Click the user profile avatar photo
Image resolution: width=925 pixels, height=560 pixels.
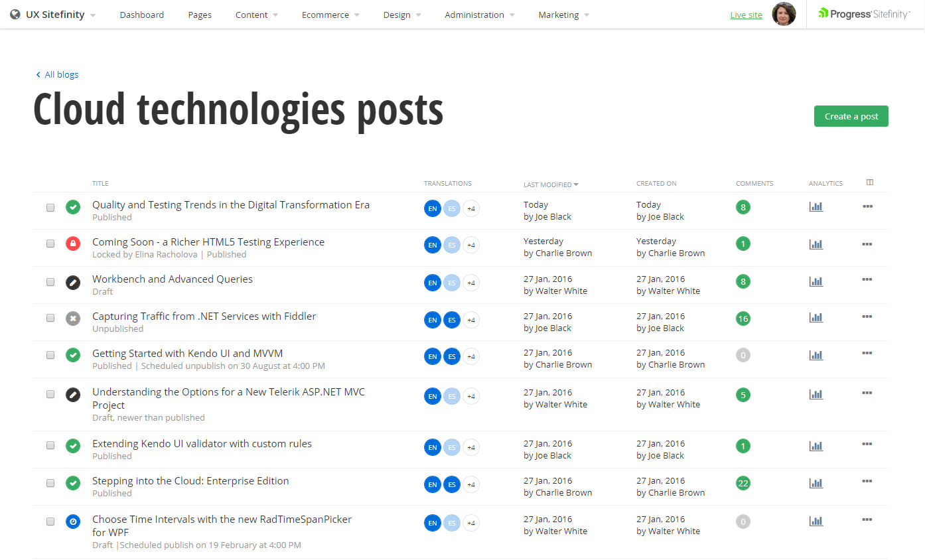pyautogui.click(x=784, y=14)
